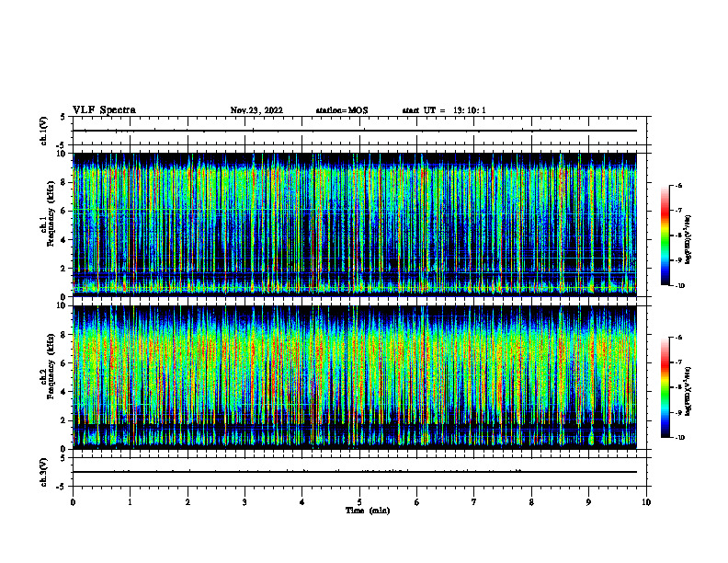Click the "-7" tick on ch.1 colorbar
The width and height of the screenshot is (728, 563).
click(x=678, y=211)
